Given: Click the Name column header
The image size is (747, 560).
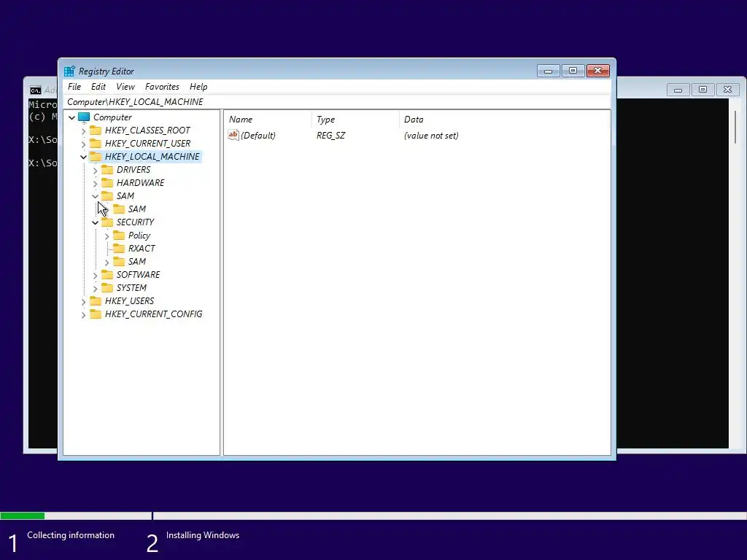Looking at the screenshot, I should tap(268, 120).
